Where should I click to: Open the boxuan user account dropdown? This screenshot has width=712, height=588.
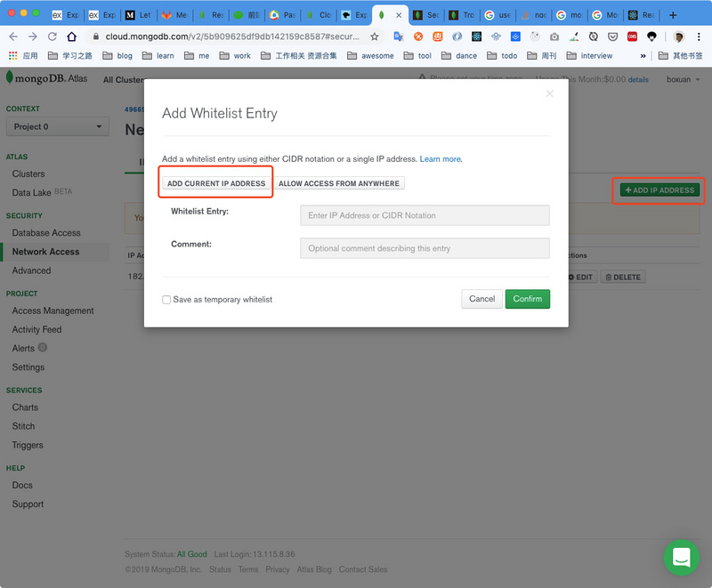coord(683,79)
